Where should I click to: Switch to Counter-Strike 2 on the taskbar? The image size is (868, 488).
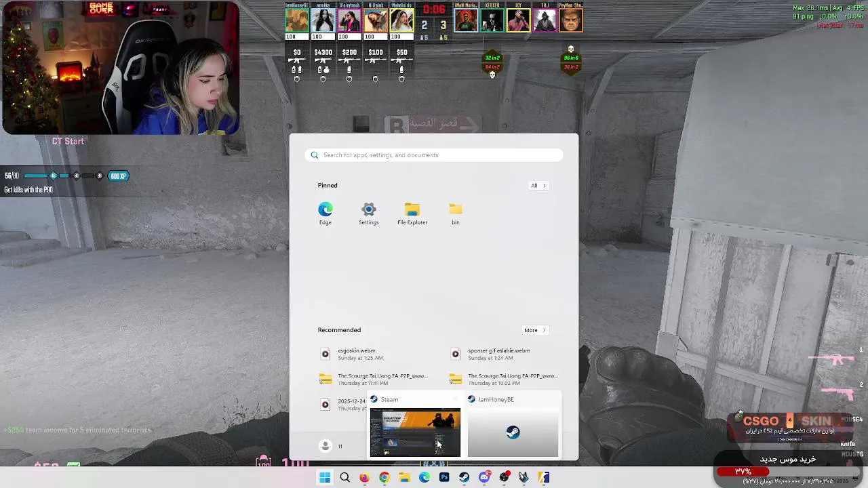pos(544,478)
